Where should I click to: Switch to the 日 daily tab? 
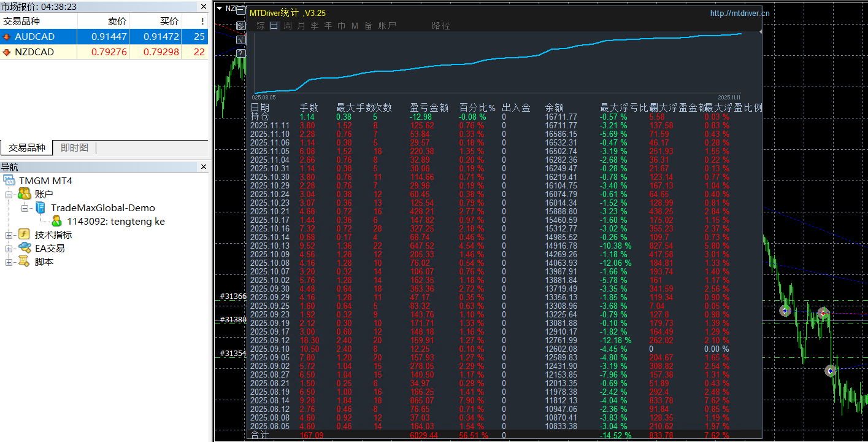tap(274, 26)
